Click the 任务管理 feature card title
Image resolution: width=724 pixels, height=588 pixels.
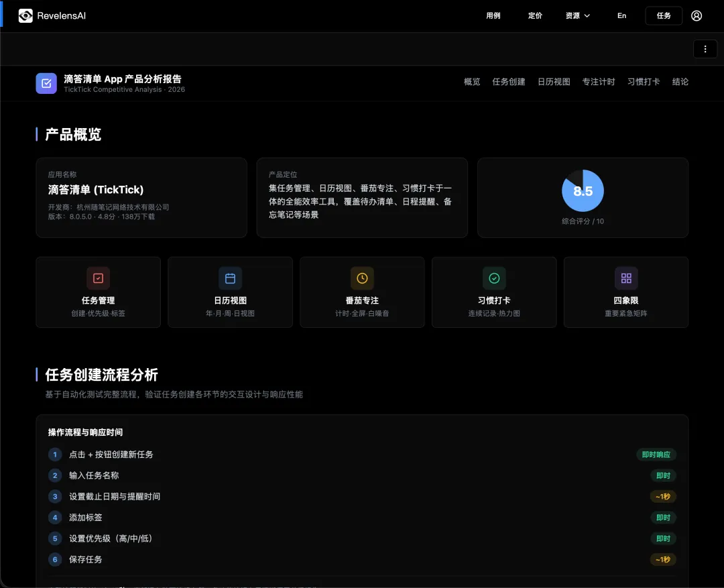coord(99,300)
